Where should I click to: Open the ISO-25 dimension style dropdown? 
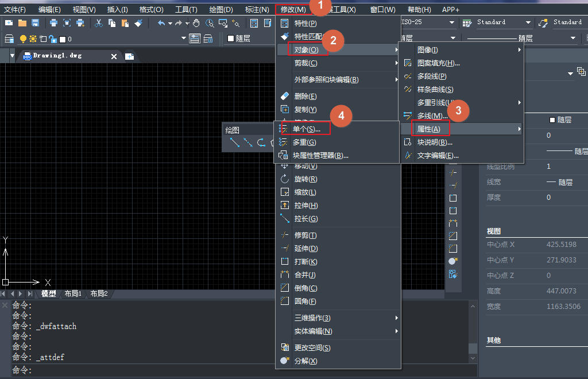click(x=451, y=22)
